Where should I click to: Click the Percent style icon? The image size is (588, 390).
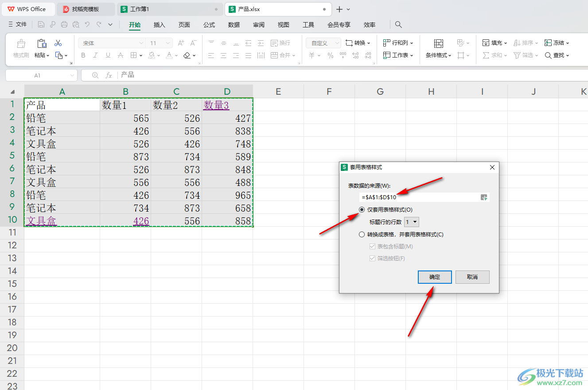click(330, 55)
